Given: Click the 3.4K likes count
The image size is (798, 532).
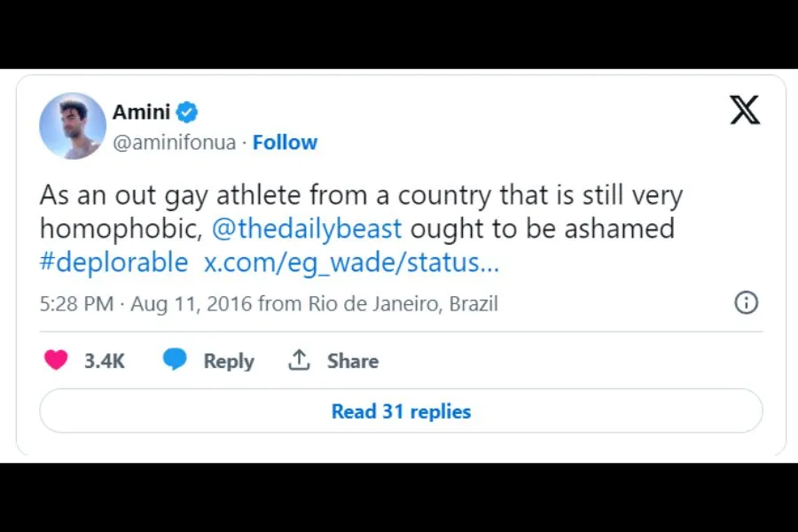Looking at the screenshot, I should (x=105, y=361).
